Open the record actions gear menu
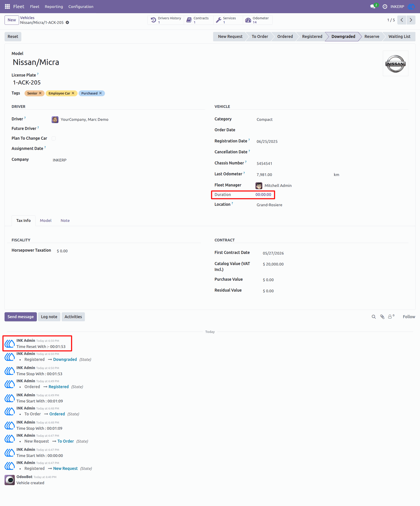The image size is (420, 506). tap(67, 23)
